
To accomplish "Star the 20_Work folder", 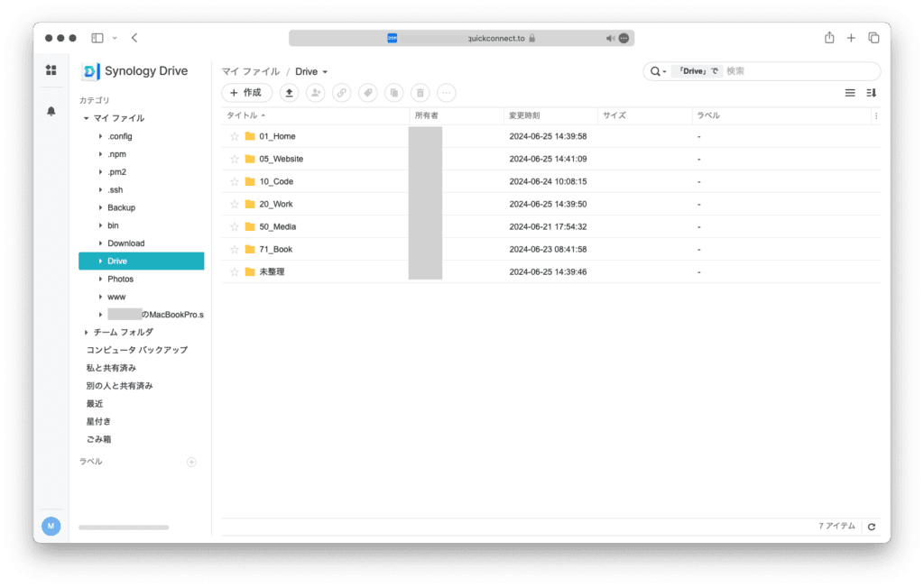I will pos(235,204).
